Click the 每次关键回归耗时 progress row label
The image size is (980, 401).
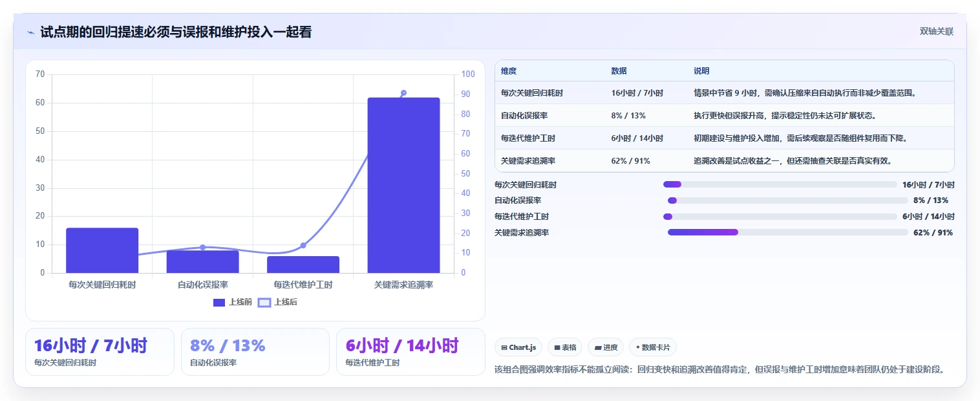pos(526,184)
